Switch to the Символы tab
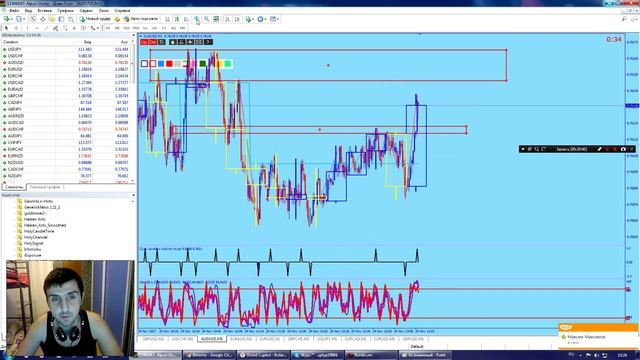 click(14, 187)
